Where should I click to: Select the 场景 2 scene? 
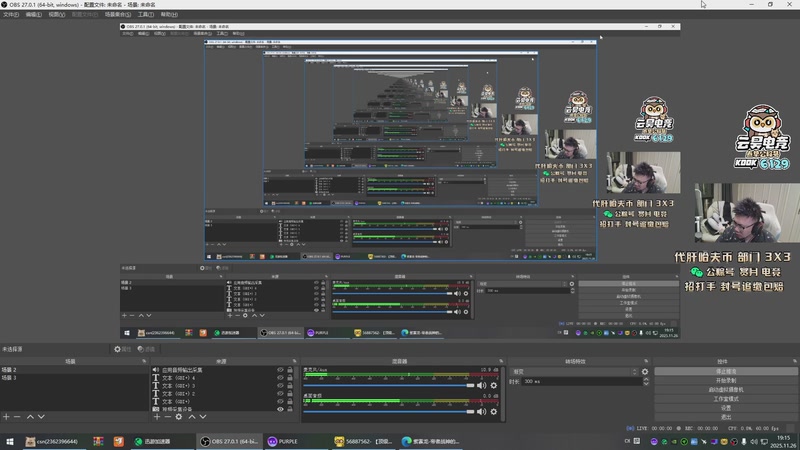(x=74, y=369)
